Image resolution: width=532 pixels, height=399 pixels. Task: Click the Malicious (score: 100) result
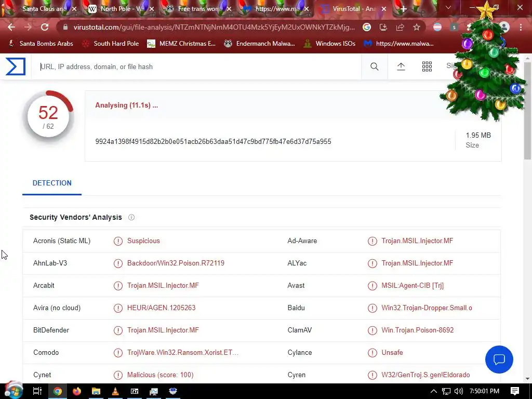tap(160, 375)
